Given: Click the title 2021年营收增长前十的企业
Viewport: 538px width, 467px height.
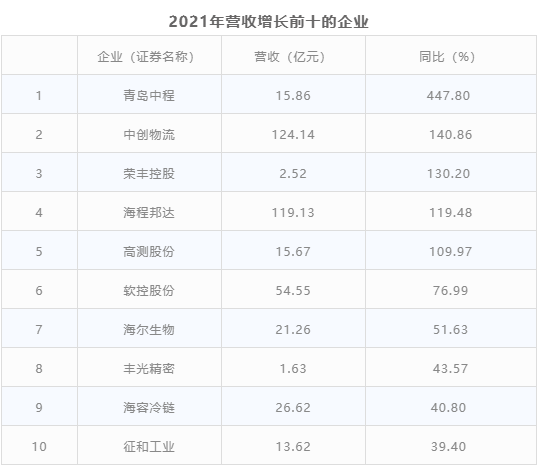Looking at the screenshot, I should (x=269, y=22).
